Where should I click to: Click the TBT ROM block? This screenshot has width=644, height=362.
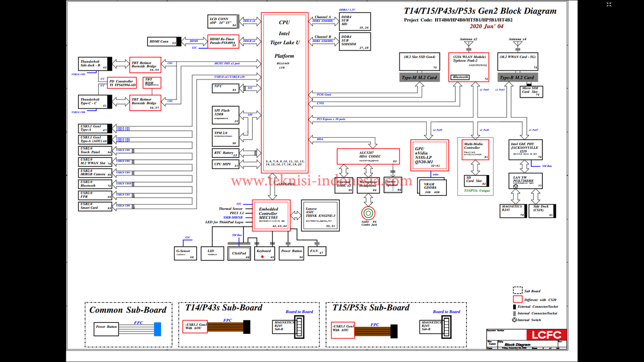pyautogui.click(x=152, y=82)
